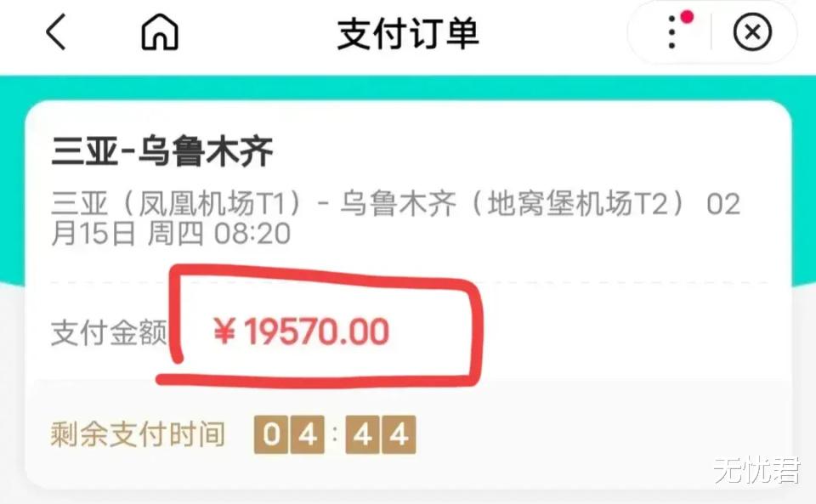The image size is (816, 504).
Task: Tap the teal header banner background
Action: click(408, 88)
